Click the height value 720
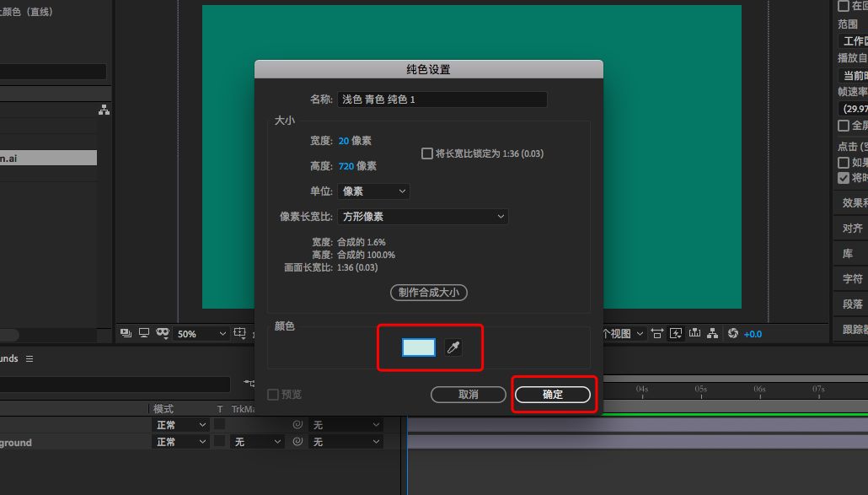 pos(346,166)
